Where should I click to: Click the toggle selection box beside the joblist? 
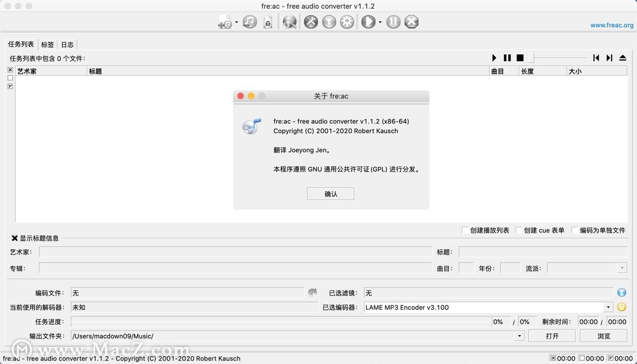[x=10, y=86]
